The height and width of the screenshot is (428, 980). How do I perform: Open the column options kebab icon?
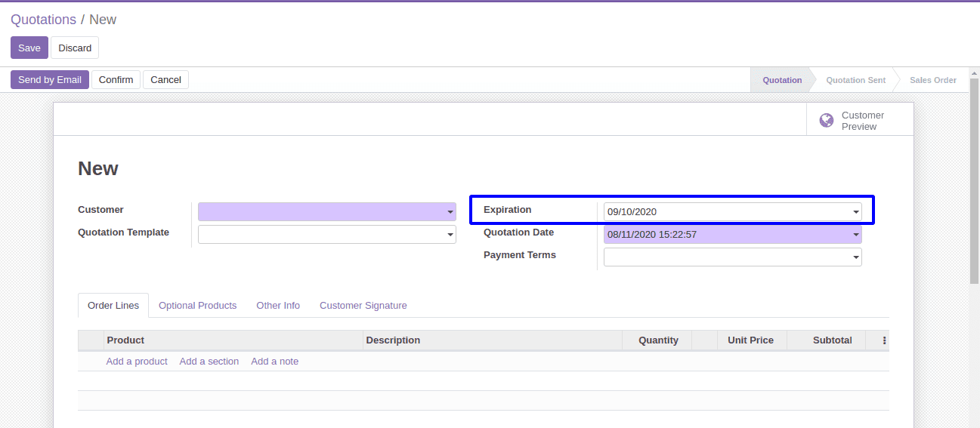[884, 340]
